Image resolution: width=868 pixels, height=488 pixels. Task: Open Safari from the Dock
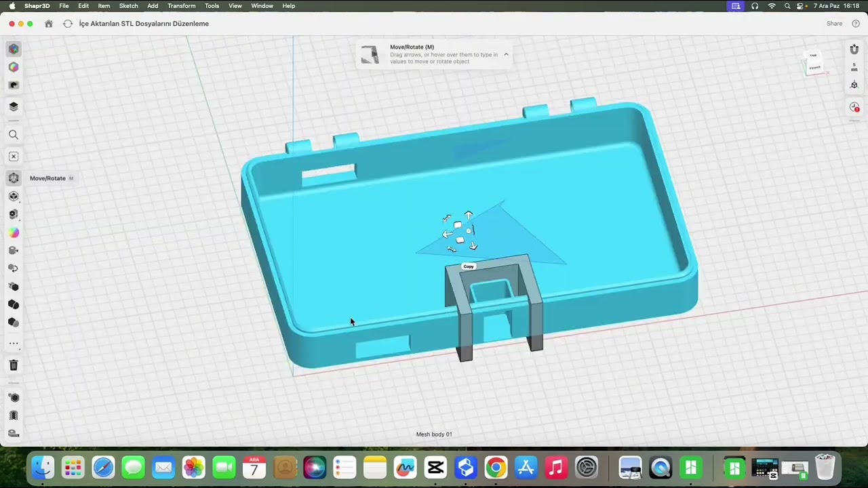point(103,468)
